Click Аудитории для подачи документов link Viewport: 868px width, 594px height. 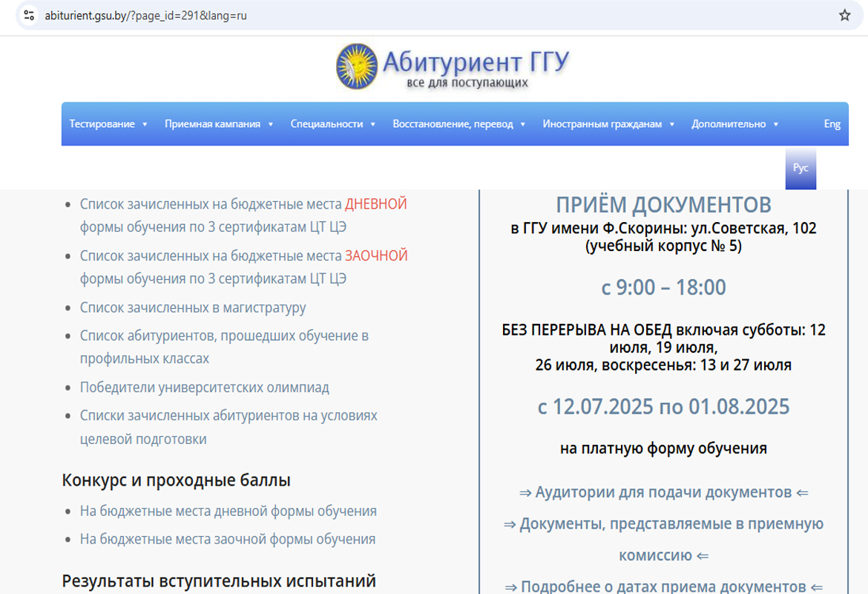coord(663,492)
